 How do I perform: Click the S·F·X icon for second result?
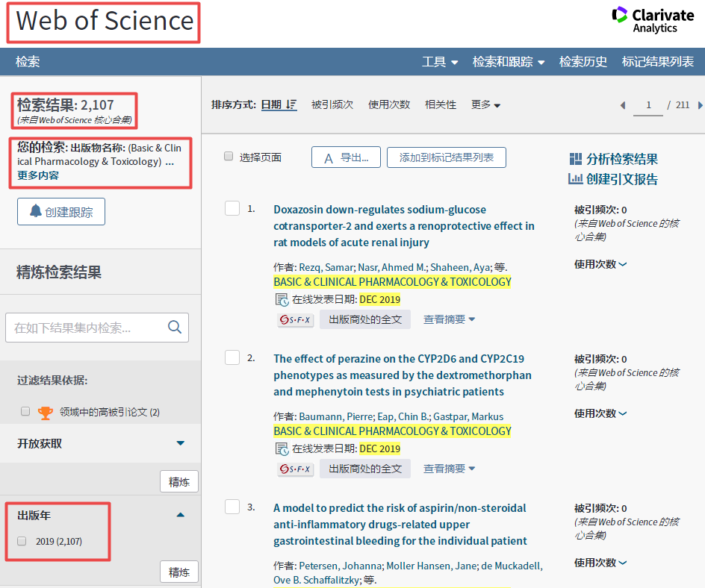tap(296, 469)
